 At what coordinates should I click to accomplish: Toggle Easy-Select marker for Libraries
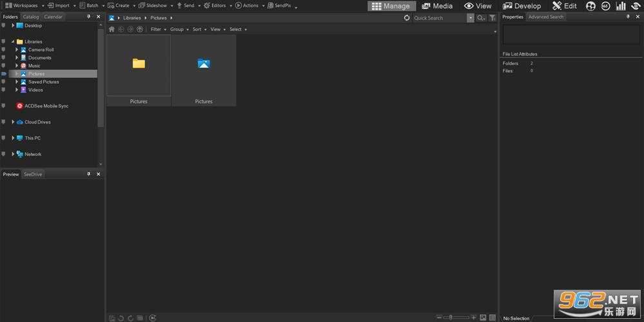pos(4,41)
